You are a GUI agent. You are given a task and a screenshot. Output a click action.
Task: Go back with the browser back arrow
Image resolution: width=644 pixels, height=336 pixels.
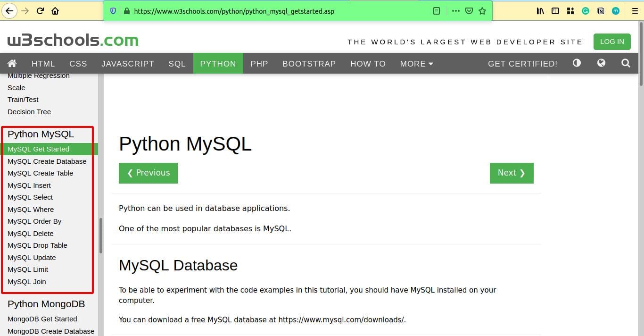(x=9, y=11)
